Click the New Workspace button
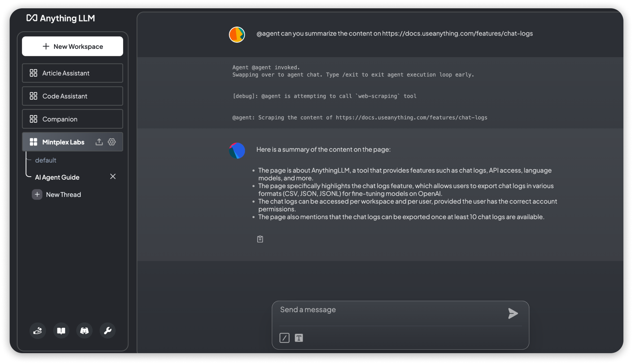 (73, 46)
